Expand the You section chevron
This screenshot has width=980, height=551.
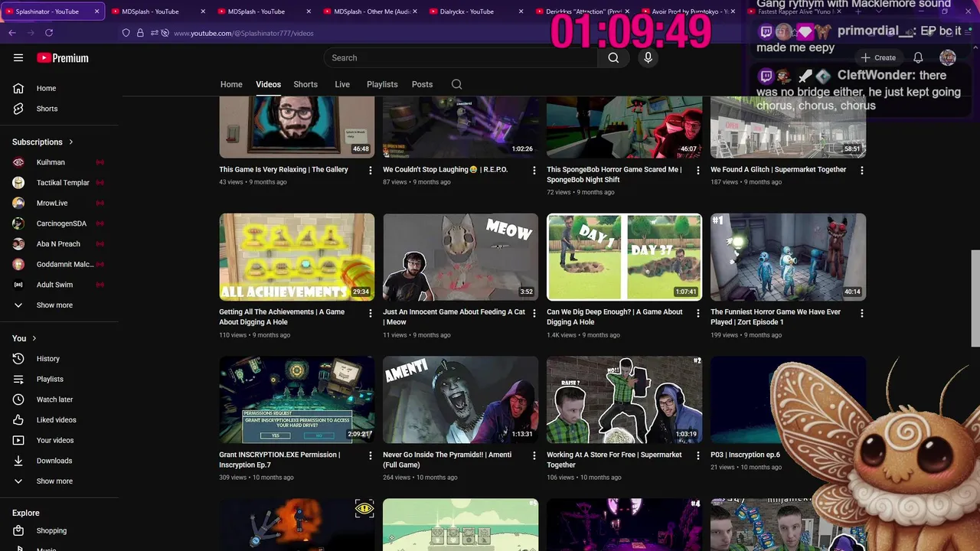(x=34, y=338)
